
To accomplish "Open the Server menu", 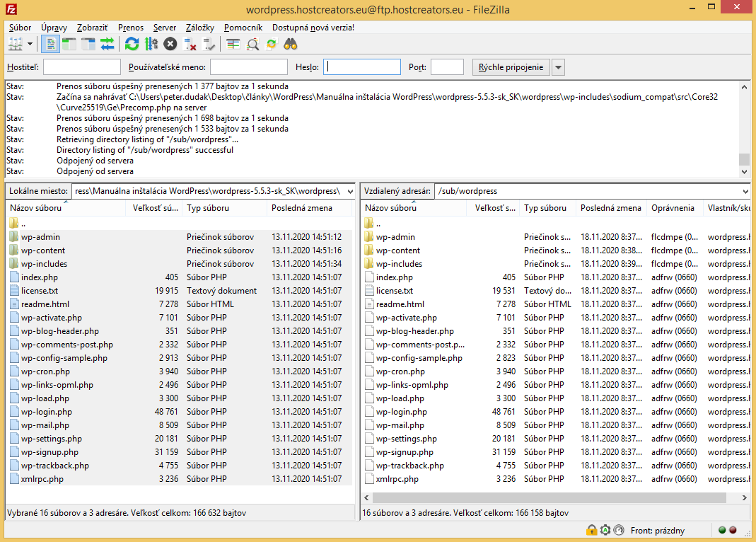I will 164,28.
